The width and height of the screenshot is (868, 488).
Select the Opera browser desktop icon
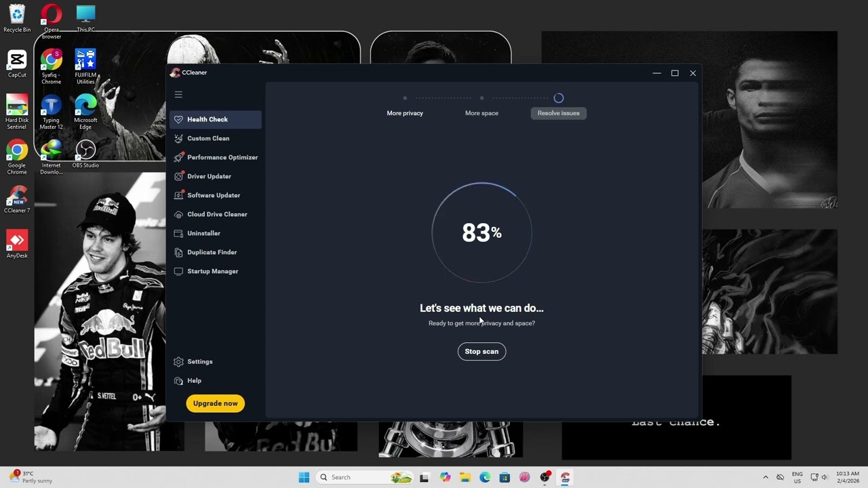coord(52,21)
